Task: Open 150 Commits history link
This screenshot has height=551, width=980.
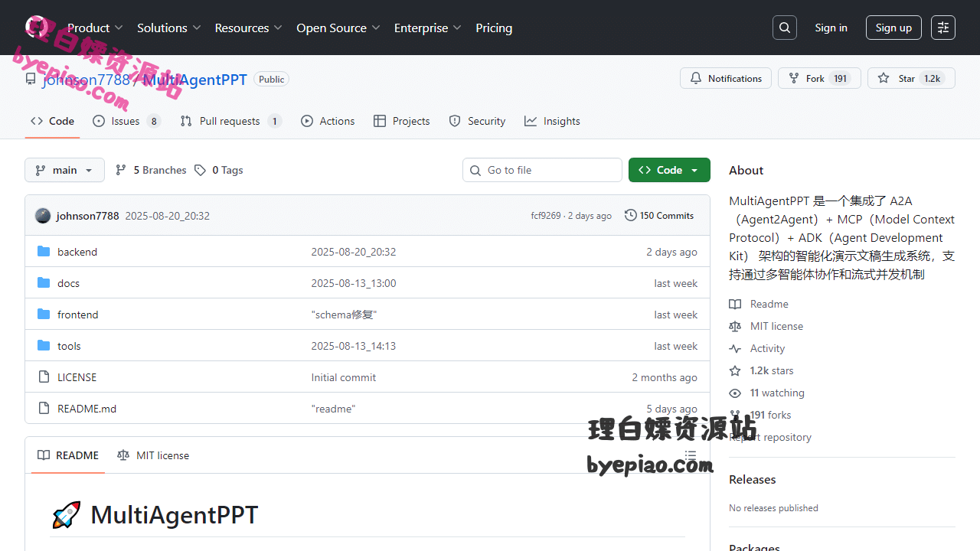Action: [x=659, y=215]
